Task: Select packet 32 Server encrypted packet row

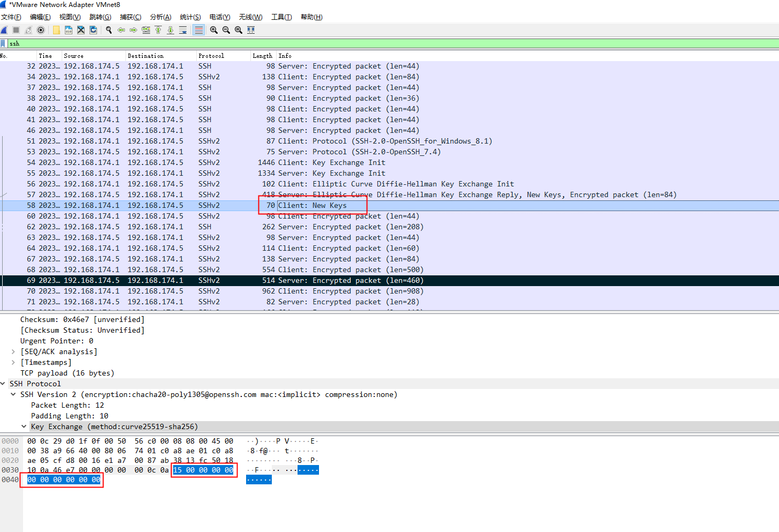Action: (389, 66)
